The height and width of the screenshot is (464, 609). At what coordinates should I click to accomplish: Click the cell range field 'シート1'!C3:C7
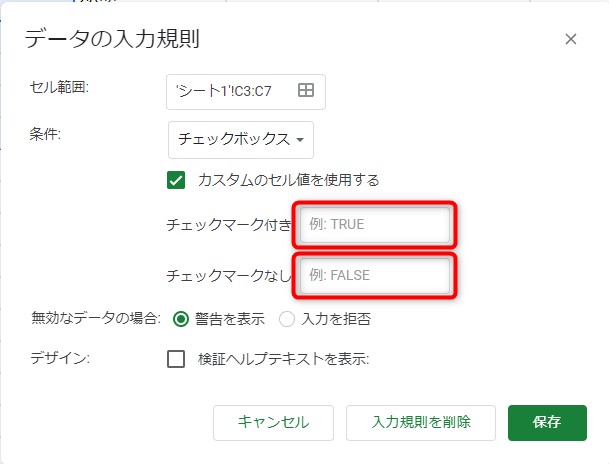pos(233,91)
